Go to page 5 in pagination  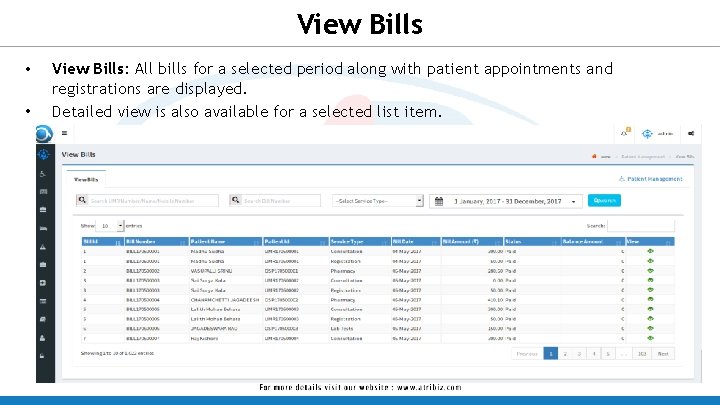tap(608, 354)
